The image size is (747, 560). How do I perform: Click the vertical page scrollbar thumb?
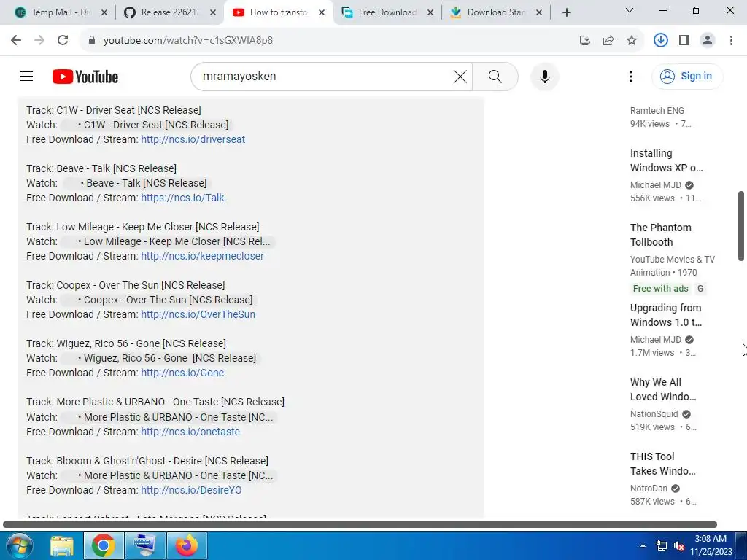tap(741, 226)
